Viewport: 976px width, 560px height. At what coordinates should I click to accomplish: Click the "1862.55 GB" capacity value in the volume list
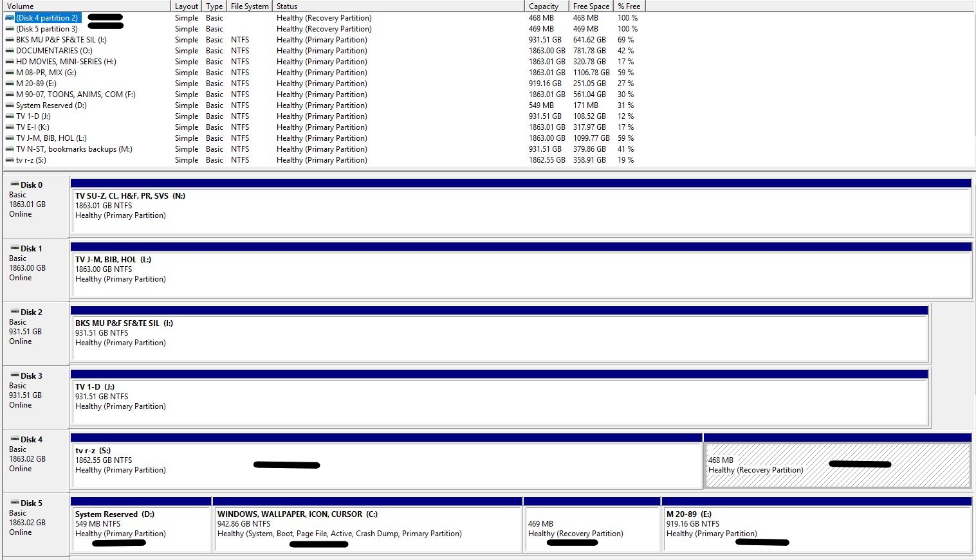click(x=547, y=160)
